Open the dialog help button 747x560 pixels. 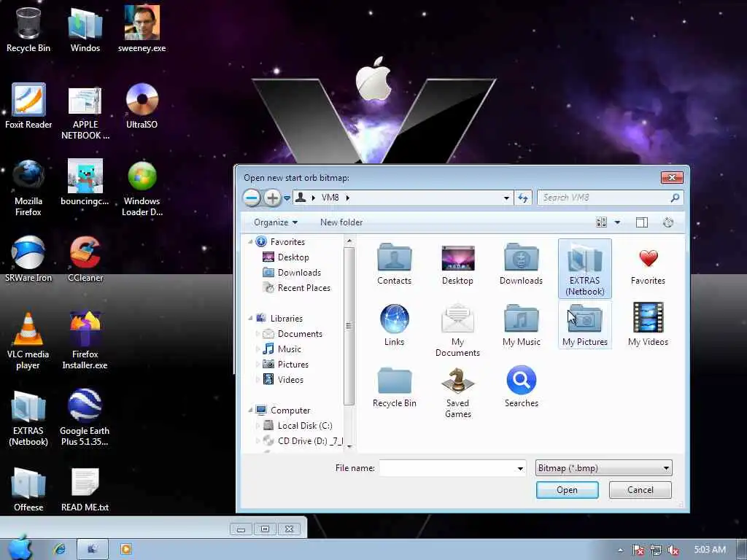(668, 222)
